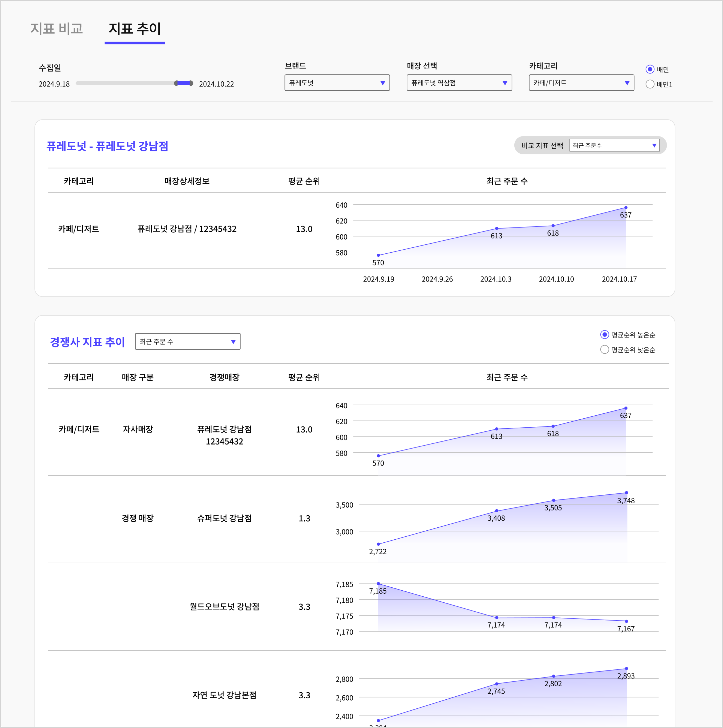Click the 1.3 average rank value
This screenshot has height=728, width=723.
[304, 519]
